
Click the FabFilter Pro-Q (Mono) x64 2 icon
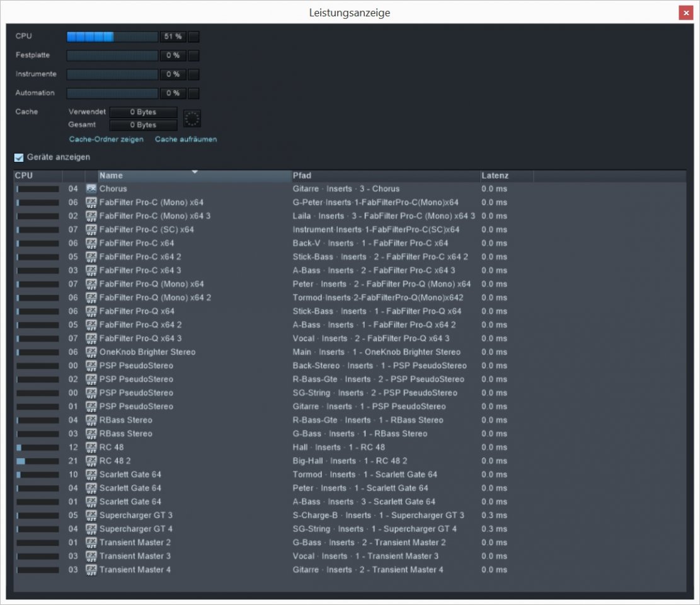91,297
